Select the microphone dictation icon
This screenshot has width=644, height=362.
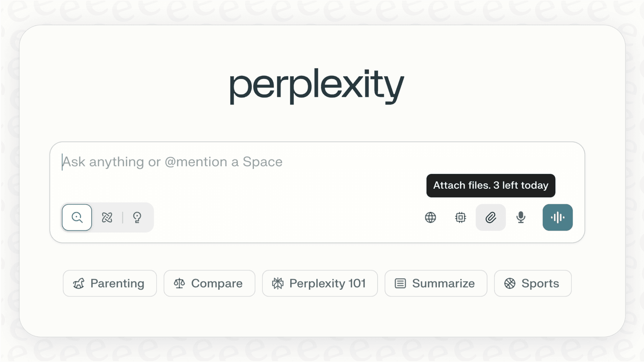coord(520,217)
